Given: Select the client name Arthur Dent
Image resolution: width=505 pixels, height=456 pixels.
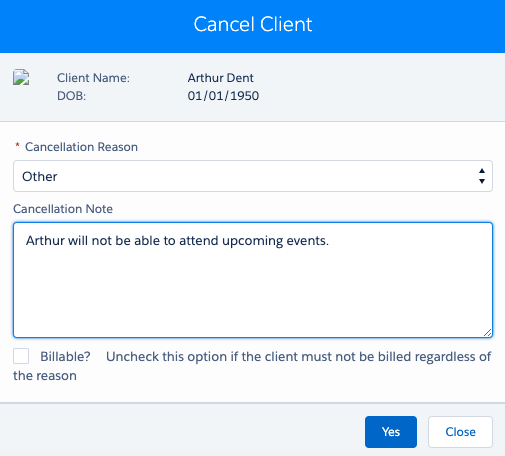Looking at the screenshot, I should click(220, 78).
